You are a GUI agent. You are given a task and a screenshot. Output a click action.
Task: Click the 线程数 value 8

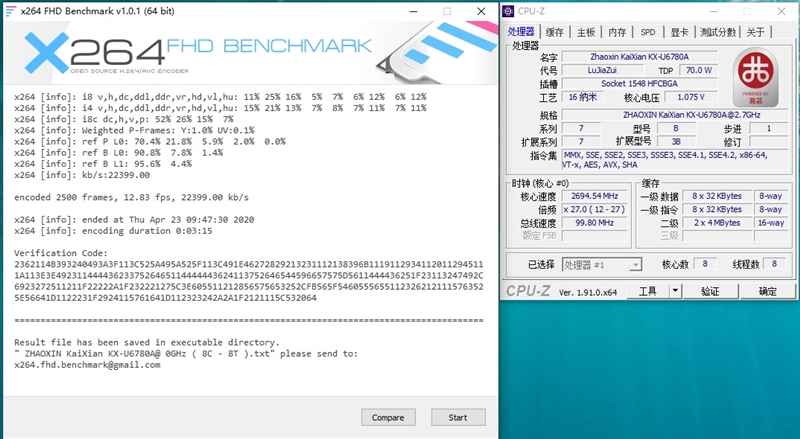point(774,264)
